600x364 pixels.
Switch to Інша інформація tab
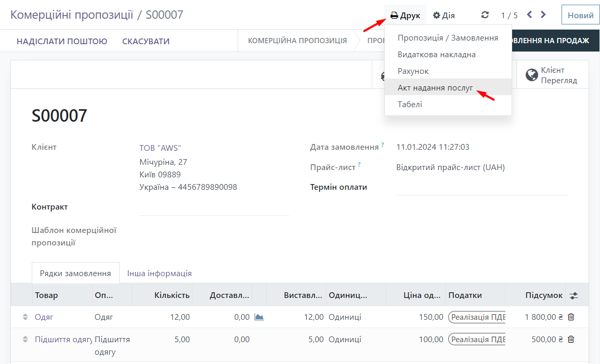pos(159,273)
